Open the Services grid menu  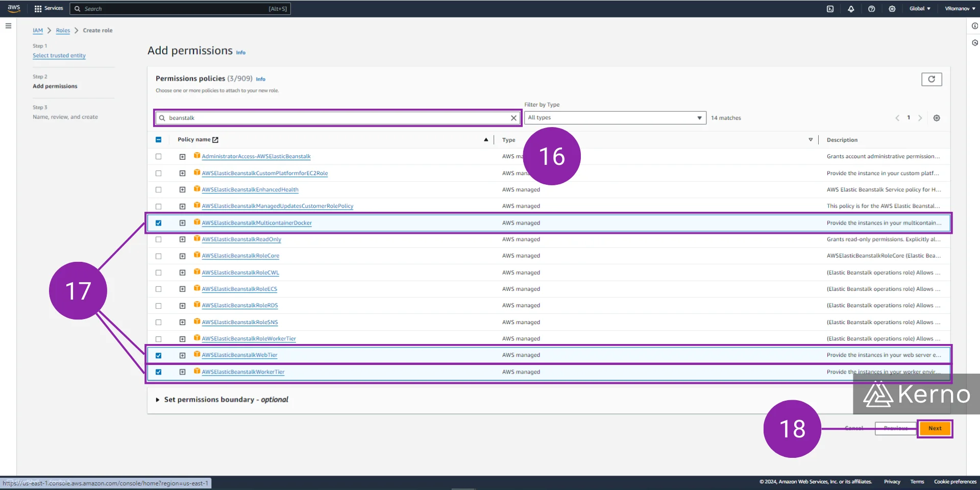(48, 8)
